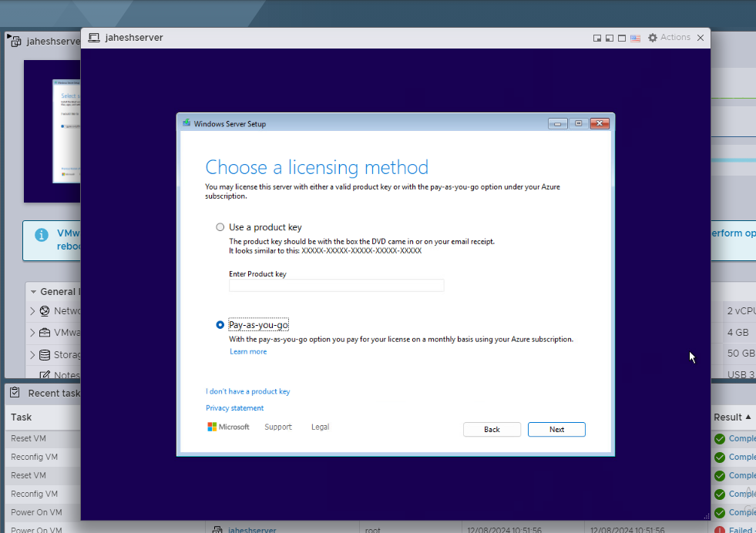Click the green check icon in first result row
Image resolution: width=756 pixels, height=533 pixels.
(720, 439)
